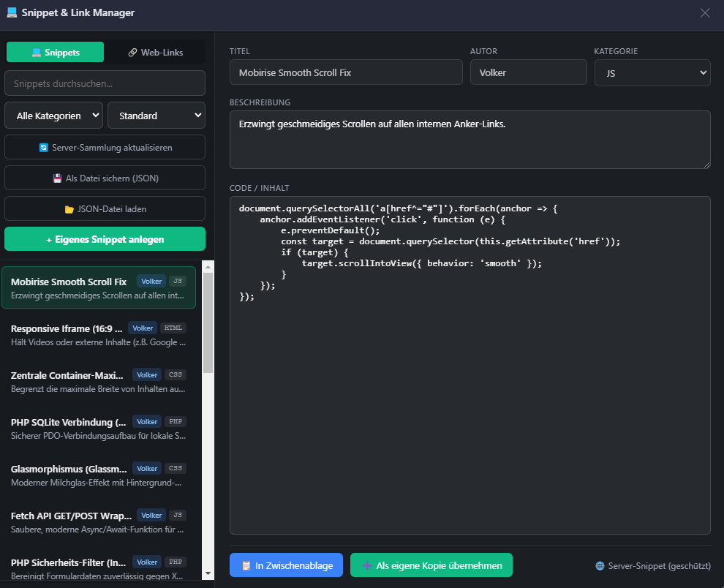Screen dimensions: 724x588
Task: Click the Autor input field
Action: [528, 72]
